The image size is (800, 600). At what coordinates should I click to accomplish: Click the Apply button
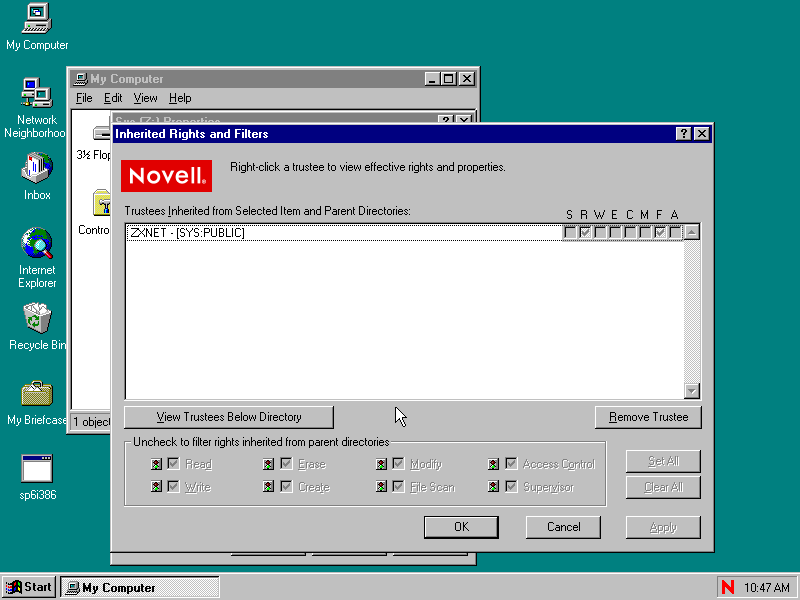[x=663, y=527]
